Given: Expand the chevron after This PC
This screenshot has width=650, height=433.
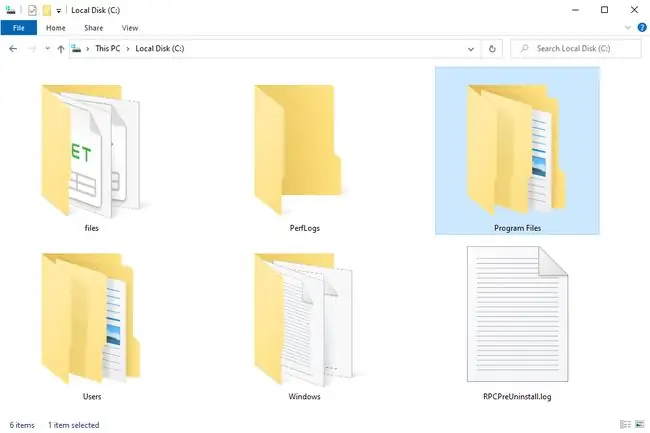Looking at the screenshot, I should (x=128, y=49).
